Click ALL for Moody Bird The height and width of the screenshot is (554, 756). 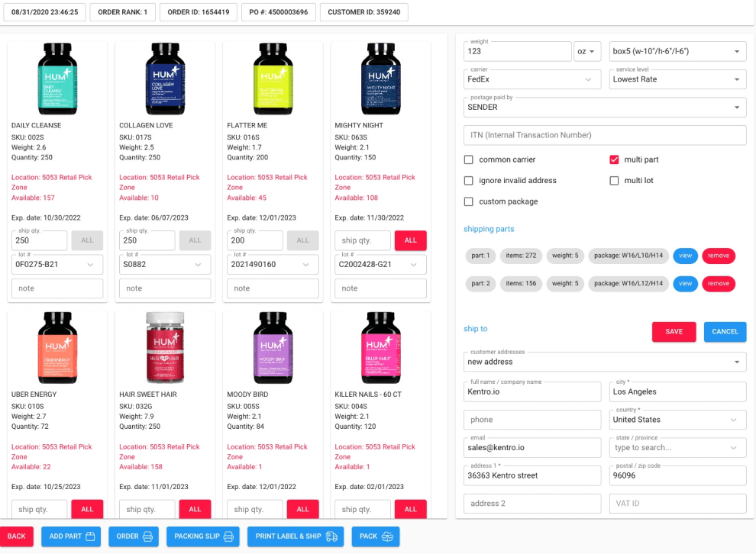point(303,509)
